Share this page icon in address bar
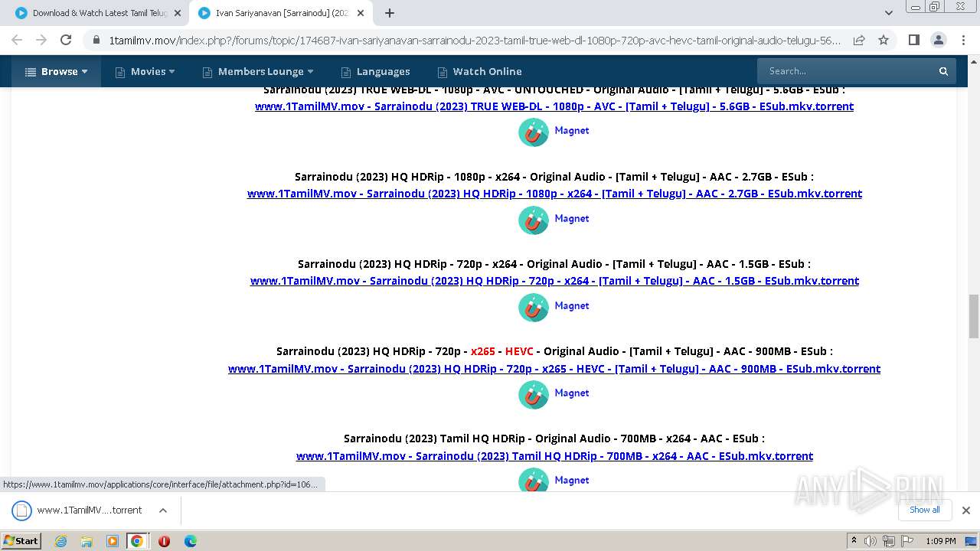 click(x=859, y=40)
